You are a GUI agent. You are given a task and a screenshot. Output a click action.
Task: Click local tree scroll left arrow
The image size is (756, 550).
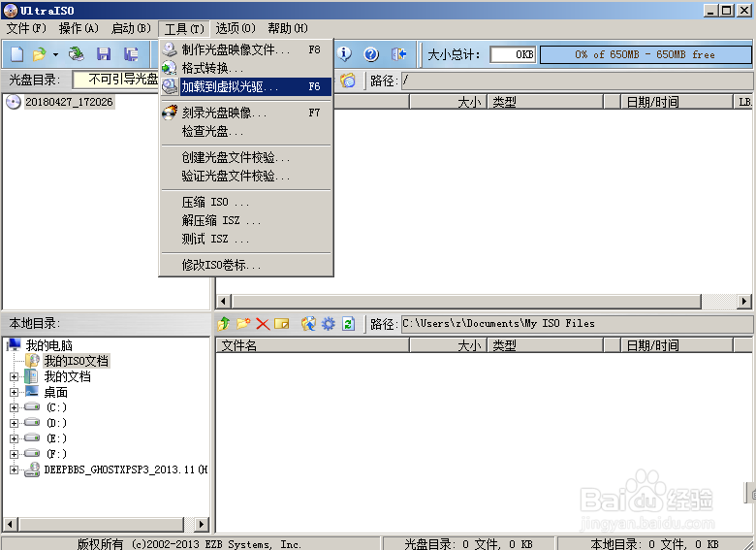click(x=11, y=524)
